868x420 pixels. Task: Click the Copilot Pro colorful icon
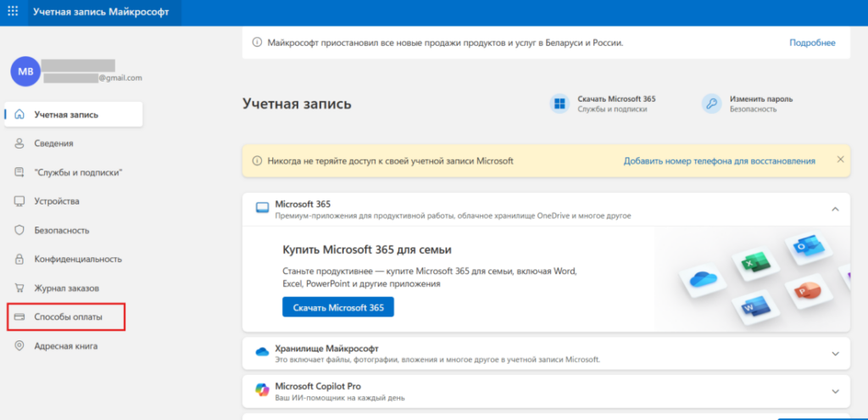(x=262, y=389)
